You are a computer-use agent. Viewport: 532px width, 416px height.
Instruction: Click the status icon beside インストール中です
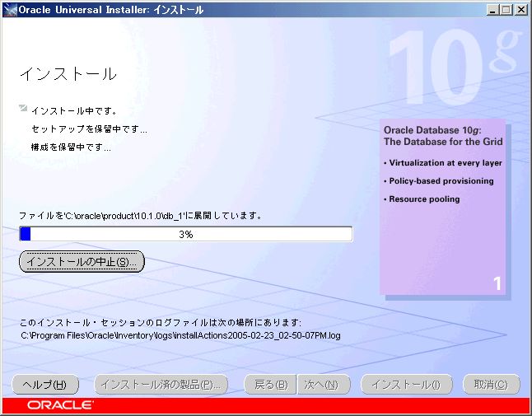[x=23, y=108]
